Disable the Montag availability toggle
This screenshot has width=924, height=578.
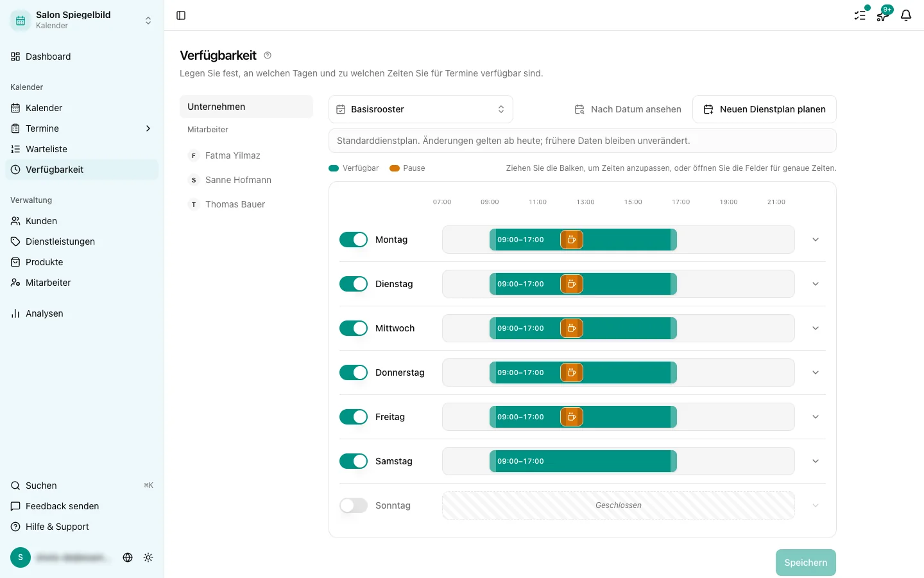354,240
